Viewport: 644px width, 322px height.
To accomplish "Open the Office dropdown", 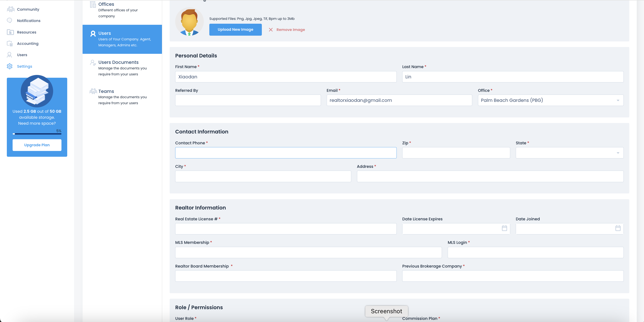I will pos(551,100).
